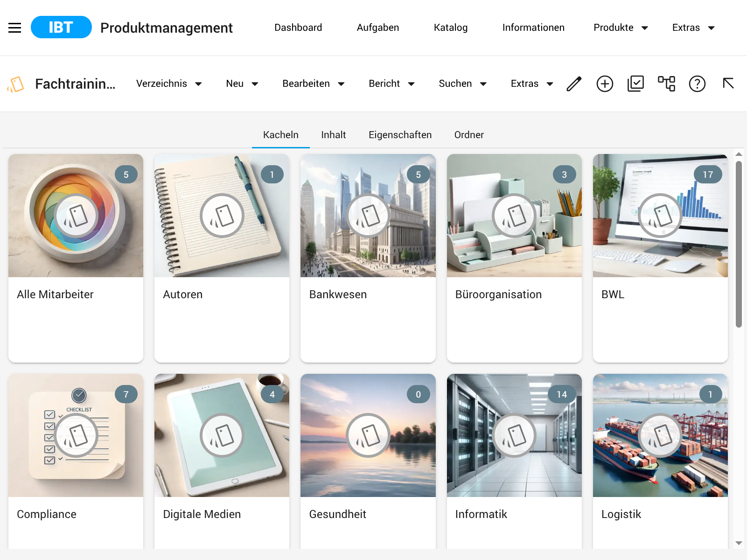Open the hamburger navigation menu
The image size is (747, 560).
pyautogui.click(x=15, y=28)
